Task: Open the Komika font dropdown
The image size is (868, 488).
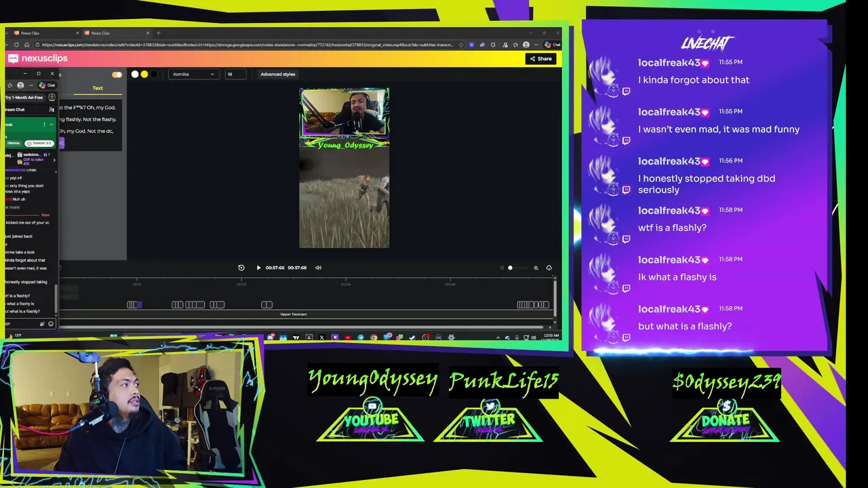Action: pyautogui.click(x=193, y=74)
